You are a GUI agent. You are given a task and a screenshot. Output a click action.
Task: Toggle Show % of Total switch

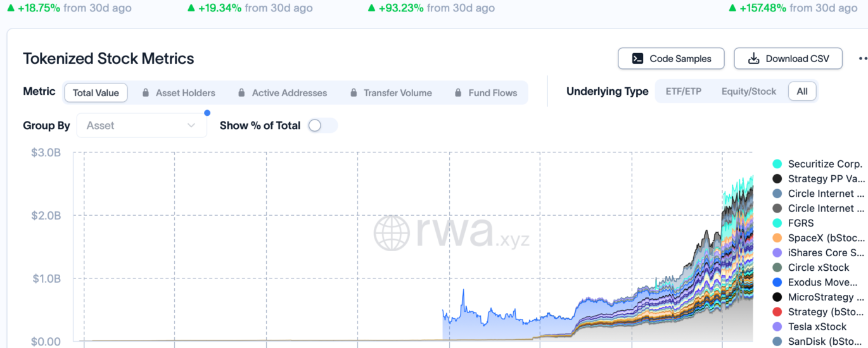tap(322, 125)
